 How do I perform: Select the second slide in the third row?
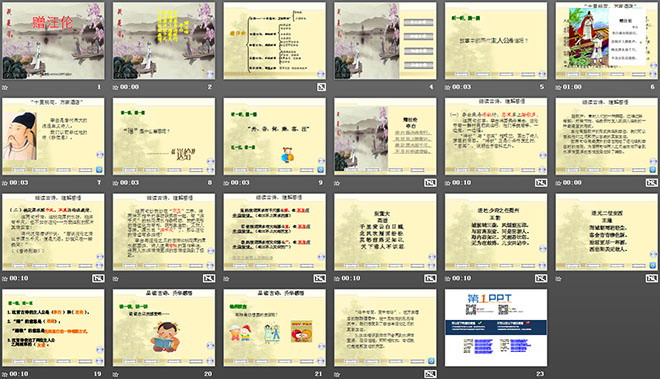pos(164,232)
